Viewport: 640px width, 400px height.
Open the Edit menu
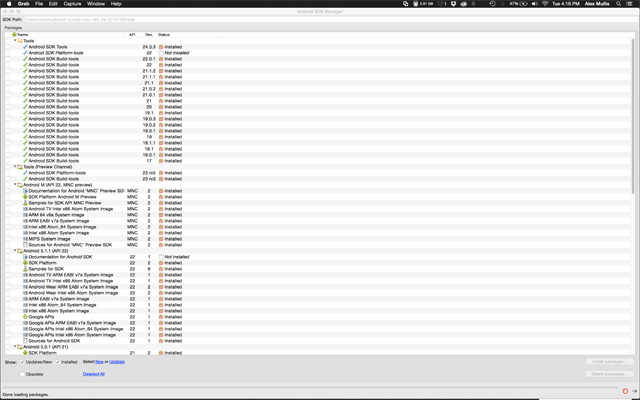pyautogui.click(x=53, y=4)
